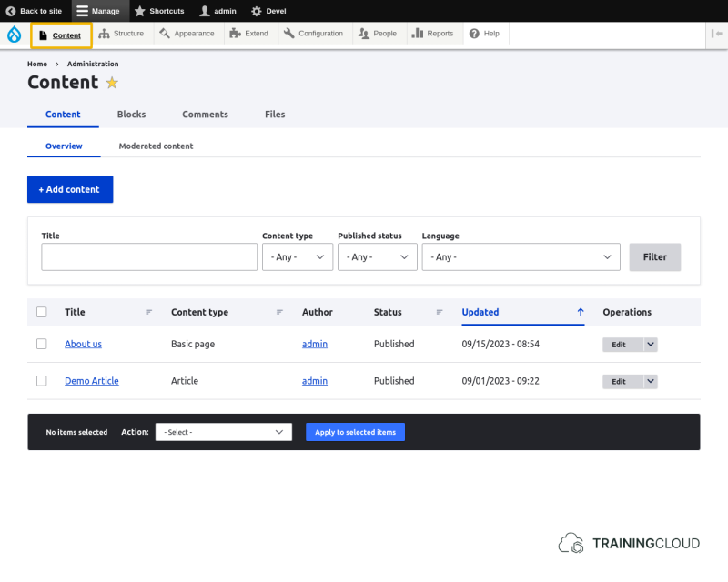Open the About us title link

point(83,344)
